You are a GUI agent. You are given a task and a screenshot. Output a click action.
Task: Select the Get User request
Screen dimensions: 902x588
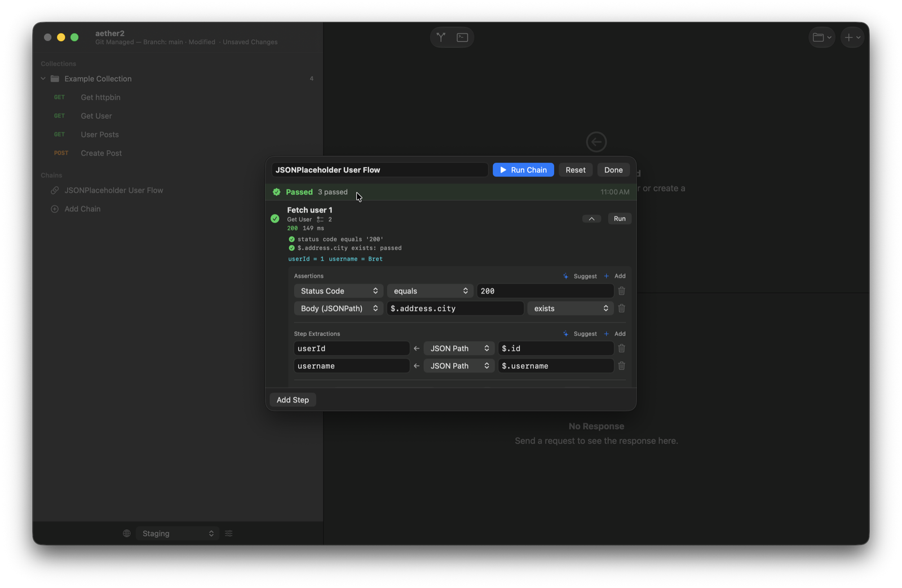pos(96,116)
